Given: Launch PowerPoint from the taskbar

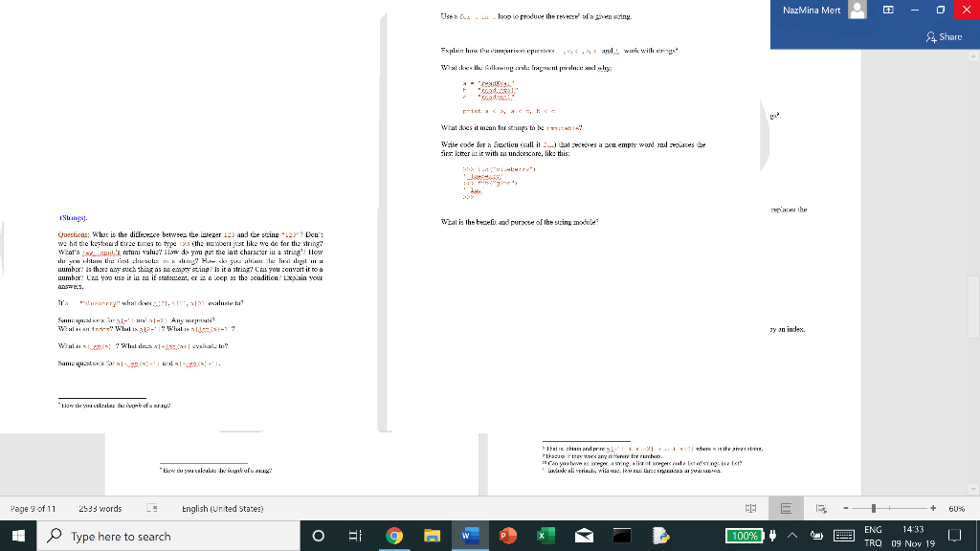Looking at the screenshot, I should (x=506, y=536).
